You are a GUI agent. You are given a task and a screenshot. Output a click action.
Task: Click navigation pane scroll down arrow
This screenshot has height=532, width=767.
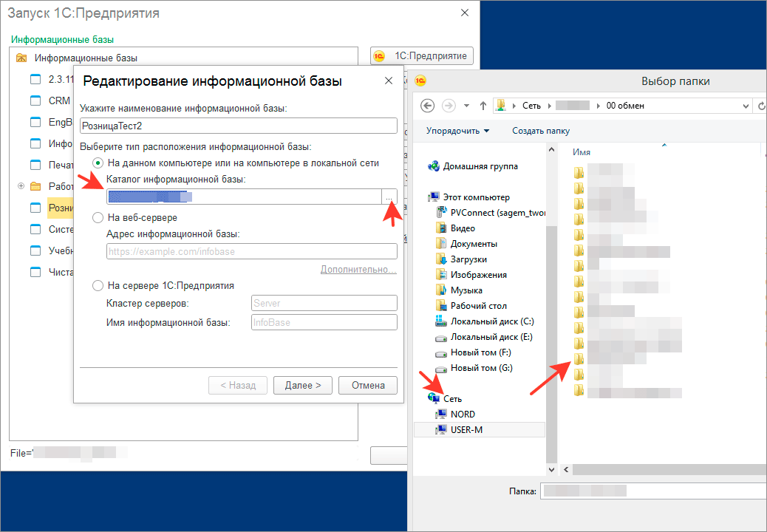coord(551,469)
